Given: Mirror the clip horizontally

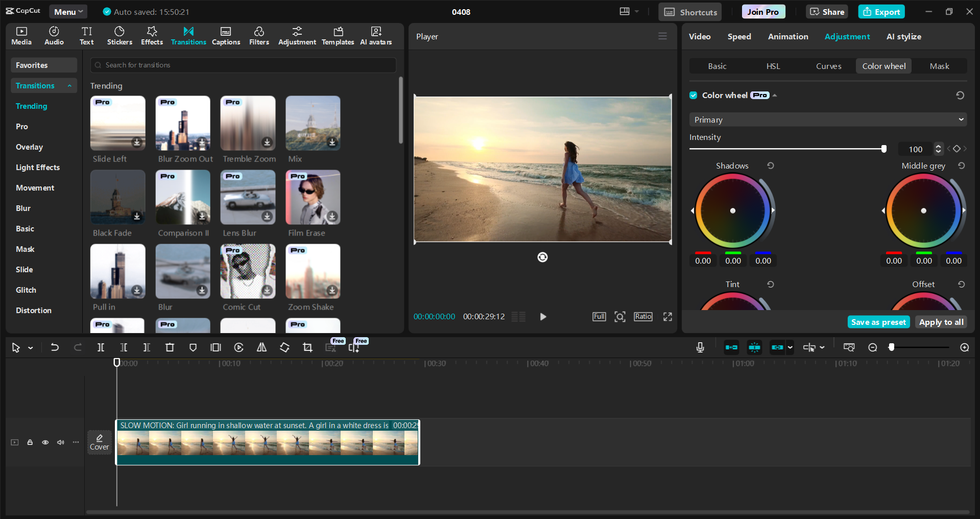Looking at the screenshot, I should (261, 347).
